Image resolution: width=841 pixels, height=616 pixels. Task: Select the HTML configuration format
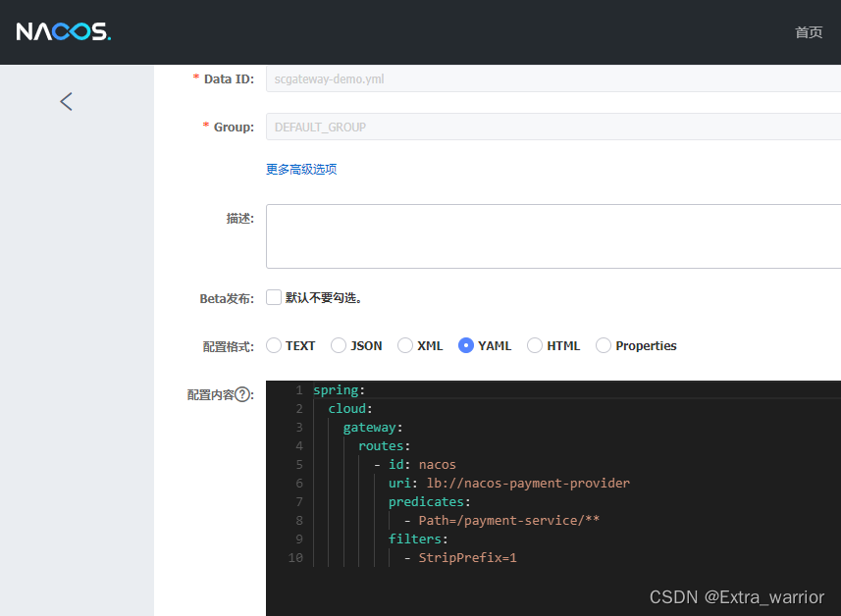[536, 345]
